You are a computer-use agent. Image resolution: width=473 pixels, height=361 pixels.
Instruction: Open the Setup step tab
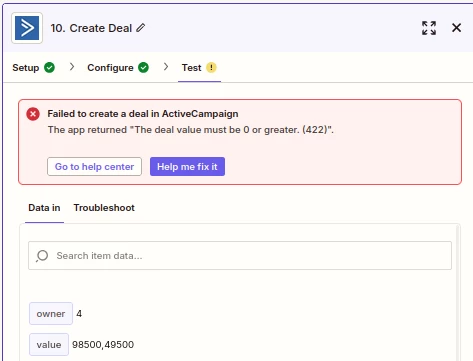coord(33,68)
